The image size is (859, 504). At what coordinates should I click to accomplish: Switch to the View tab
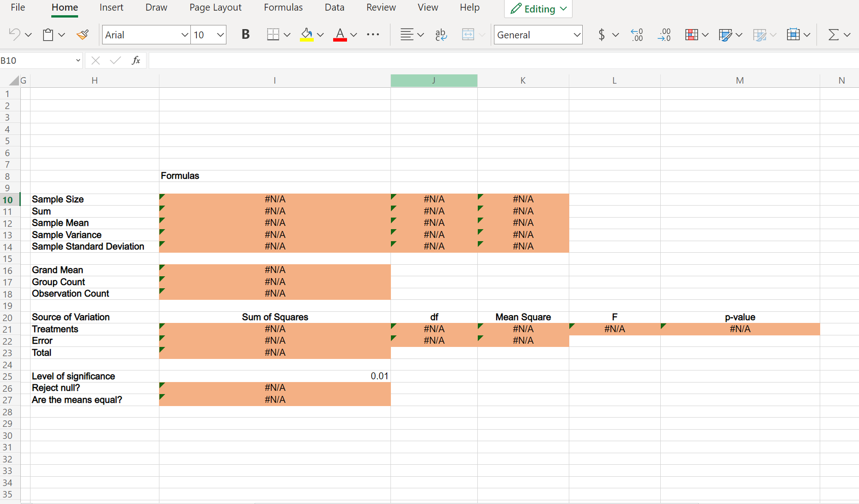[428, 7]
